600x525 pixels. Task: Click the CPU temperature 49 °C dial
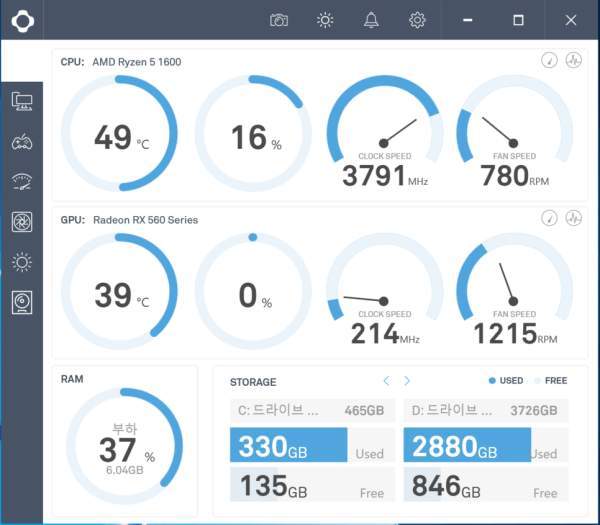tap(119, 133)
